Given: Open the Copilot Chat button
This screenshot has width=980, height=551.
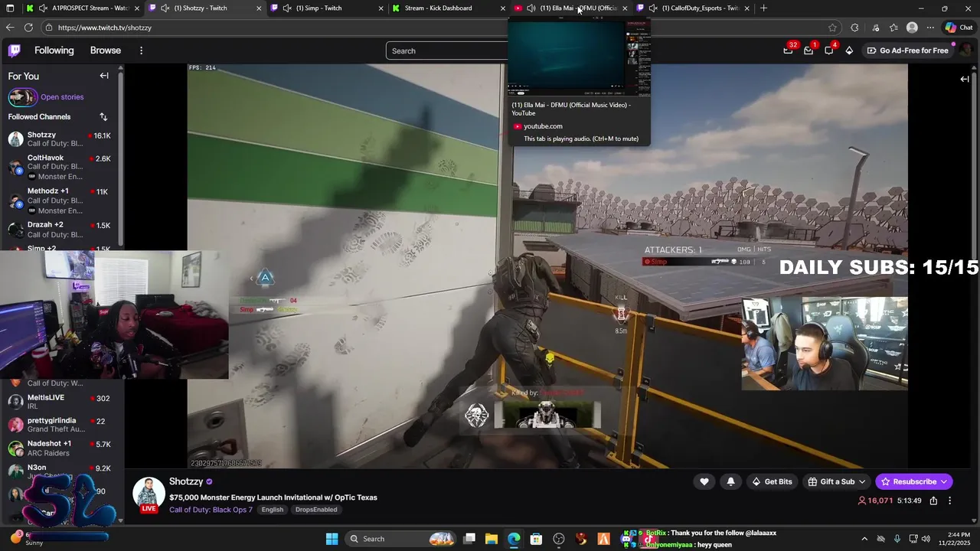Looking at the screenshot, I should pyautogui.click(x=959, y=28).
